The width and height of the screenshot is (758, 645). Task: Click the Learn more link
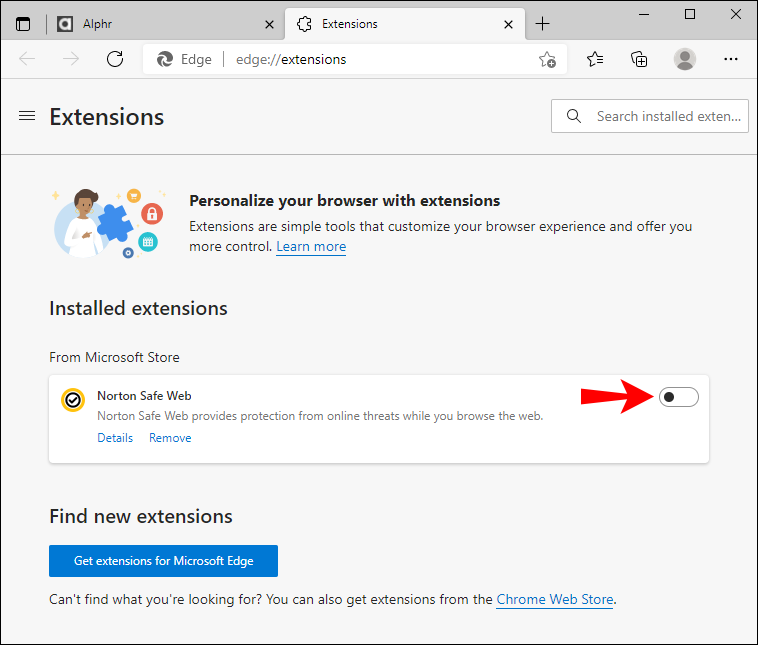311,247
